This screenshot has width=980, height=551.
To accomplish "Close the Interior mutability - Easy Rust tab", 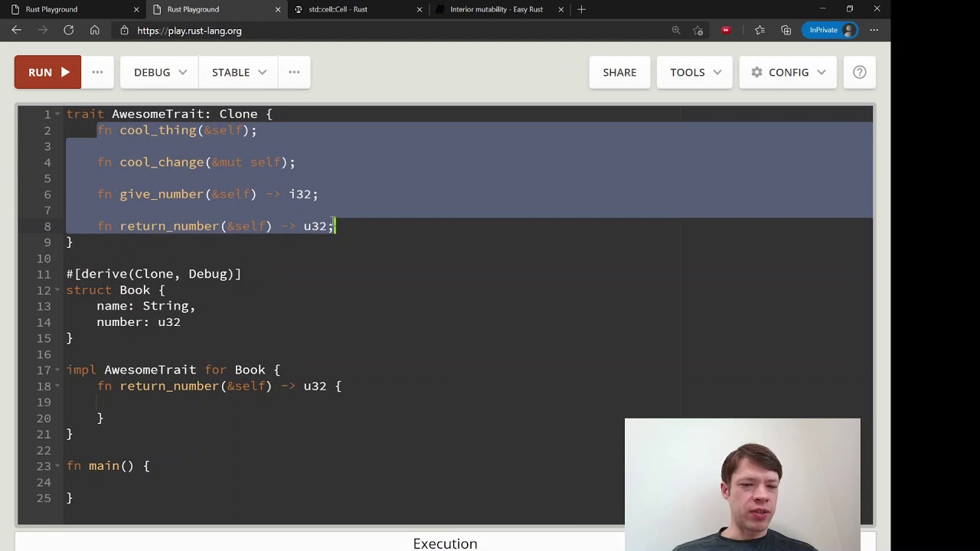I will click(x=561, y=9).
